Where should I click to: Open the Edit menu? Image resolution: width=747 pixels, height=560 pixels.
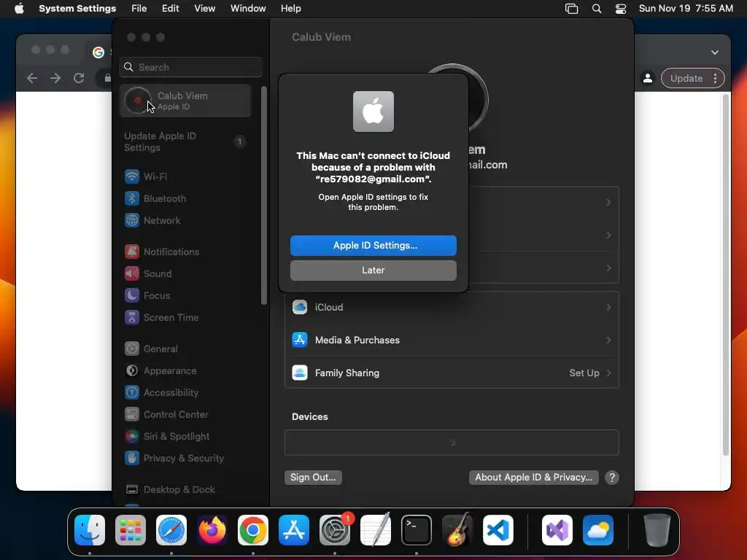(x=170, y=9)
